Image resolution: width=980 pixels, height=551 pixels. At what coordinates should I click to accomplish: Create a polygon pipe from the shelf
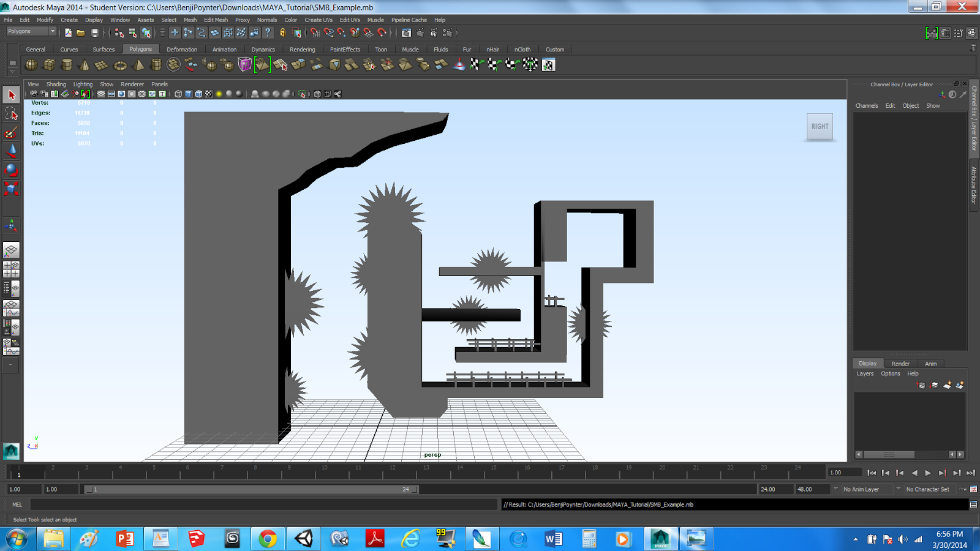tap(156, 64)
